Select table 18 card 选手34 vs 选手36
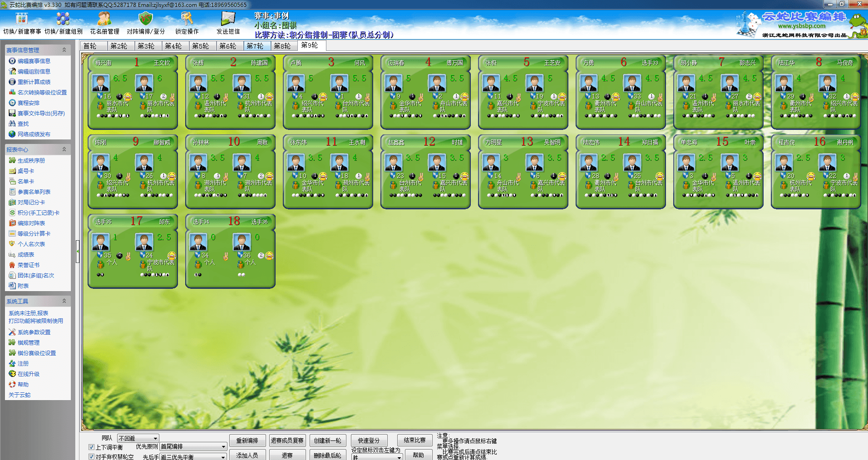Screen dimensions: 868x460 point(230,251)
